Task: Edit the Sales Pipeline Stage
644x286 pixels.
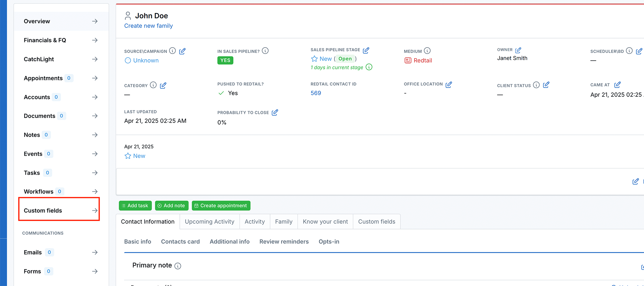Action: tap(366, 50)
